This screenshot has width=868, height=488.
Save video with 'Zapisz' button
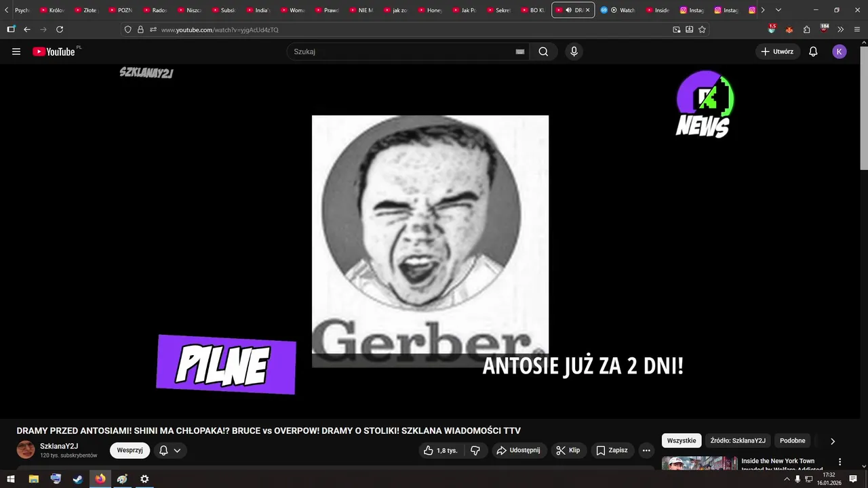pos(612,450)
